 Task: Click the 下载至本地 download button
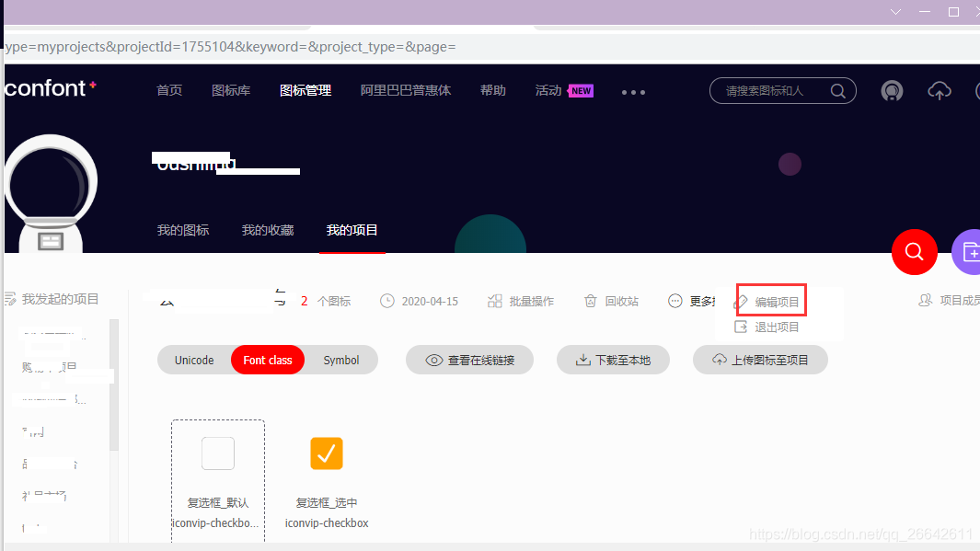click(613, 360)
